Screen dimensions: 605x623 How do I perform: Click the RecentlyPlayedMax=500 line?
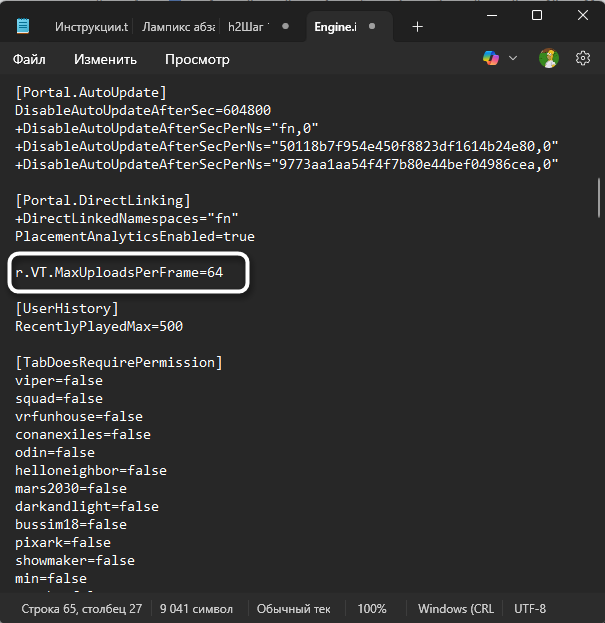99,326
